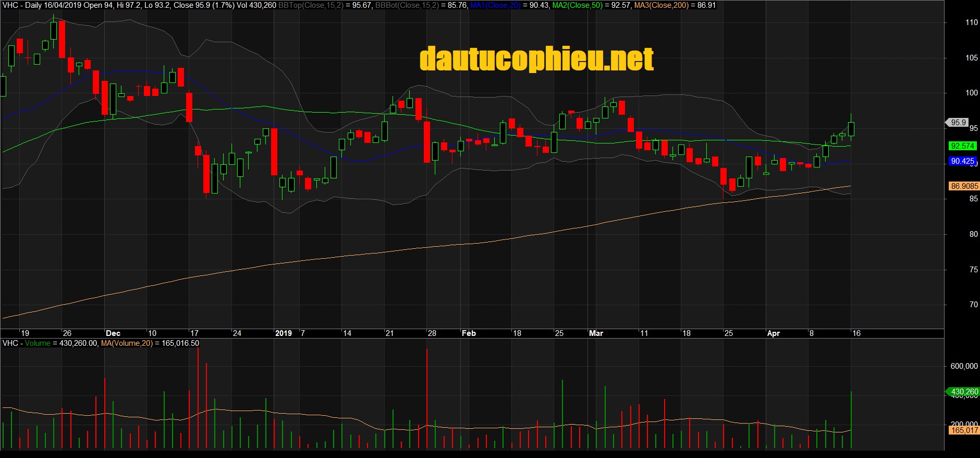The image size is (980, 458).
Task: Click the dautucophieu.net watermark
Action: coord(536,59)
